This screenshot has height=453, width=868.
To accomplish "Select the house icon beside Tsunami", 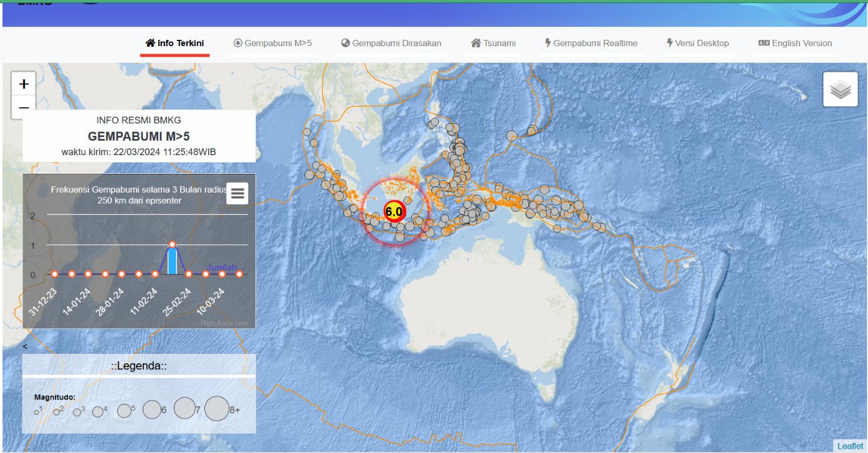I will click(x=475, y=43).
